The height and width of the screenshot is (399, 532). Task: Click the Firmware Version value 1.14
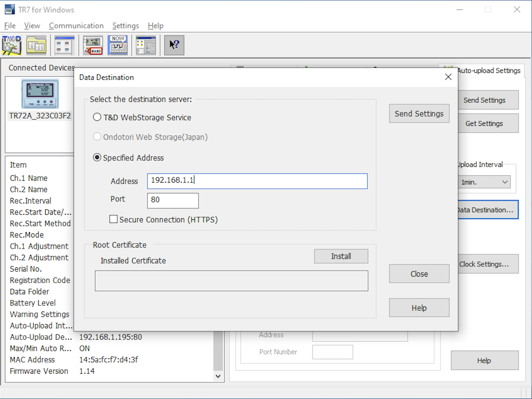tap(87, 371)
